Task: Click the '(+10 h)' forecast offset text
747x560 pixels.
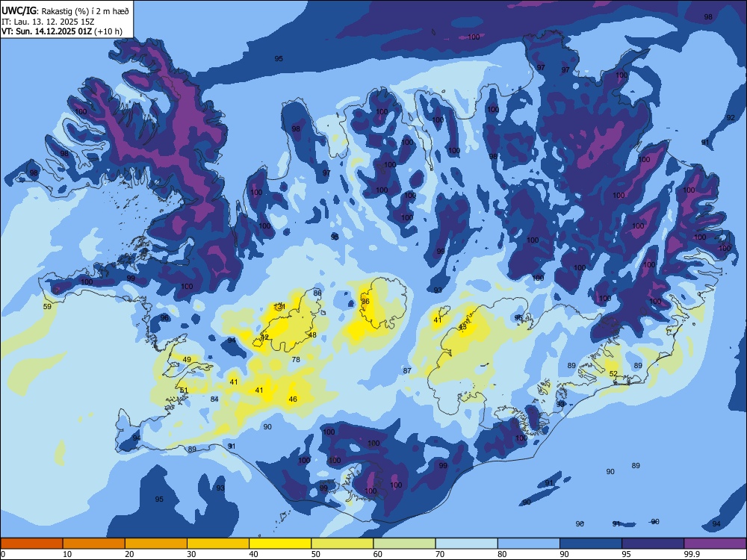Action: click(108, 31)
